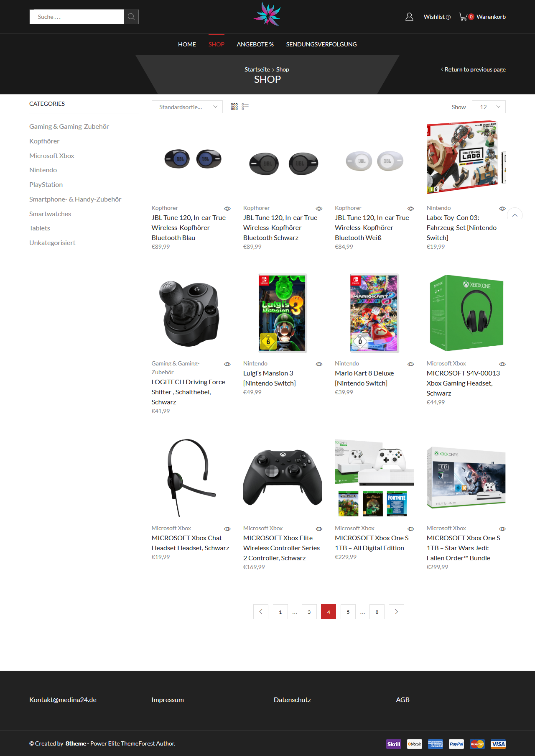Quick view eye icon for Mario Kart 8 Deluxe
This screenshot has width=535, height=756.
point(411,364)
